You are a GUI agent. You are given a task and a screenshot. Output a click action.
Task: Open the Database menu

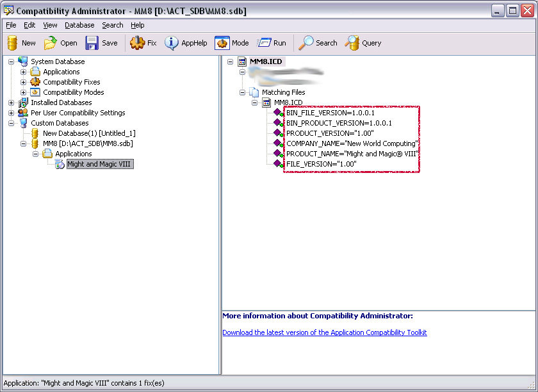point(79,25)
